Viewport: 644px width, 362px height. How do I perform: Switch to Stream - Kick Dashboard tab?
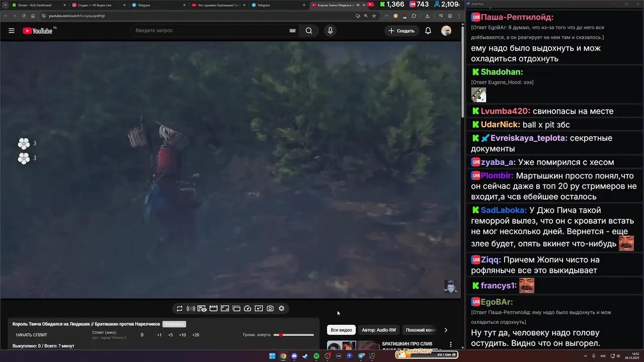(38, 5)
